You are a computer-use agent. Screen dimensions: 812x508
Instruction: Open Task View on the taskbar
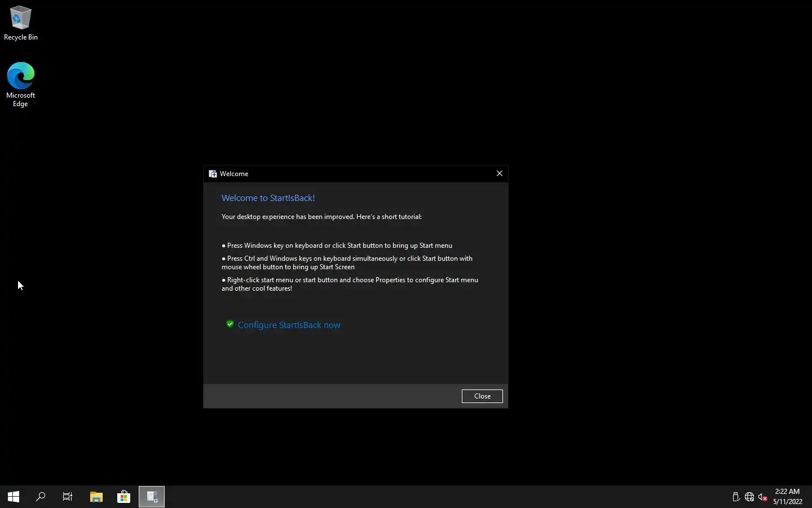coord(68,497)
